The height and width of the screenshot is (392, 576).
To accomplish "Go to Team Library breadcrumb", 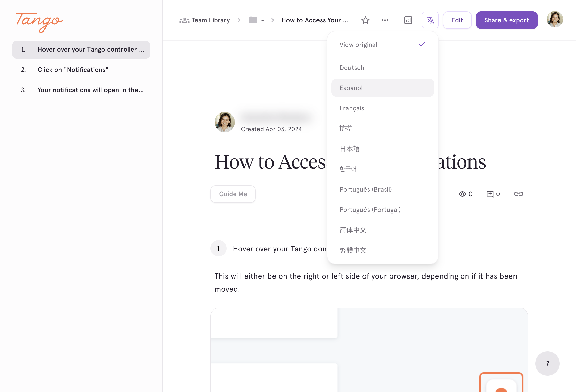I will [x=205, y=20].
